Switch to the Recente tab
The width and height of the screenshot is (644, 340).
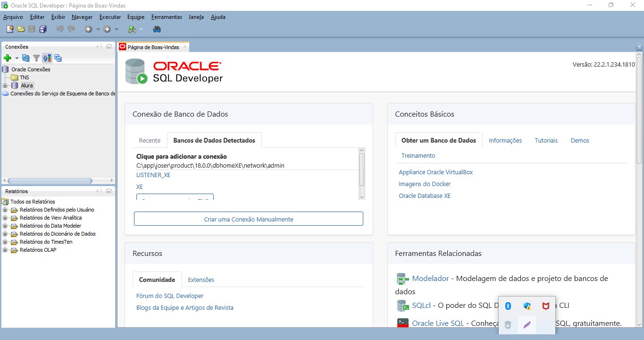tap(150, 140)
